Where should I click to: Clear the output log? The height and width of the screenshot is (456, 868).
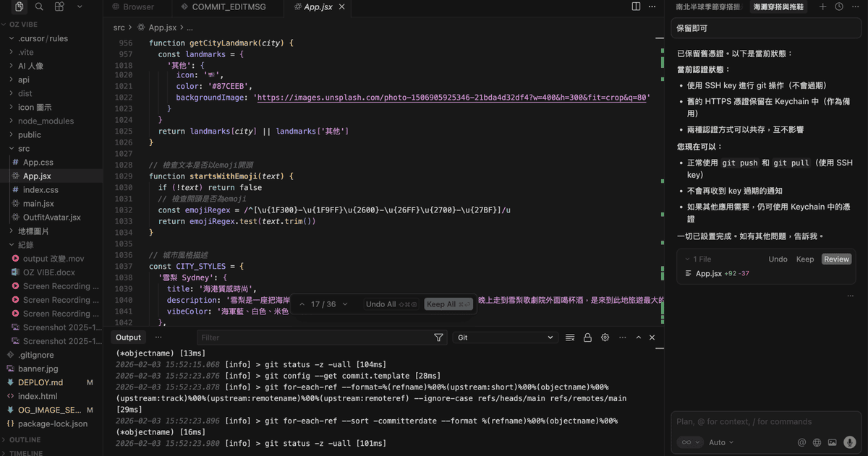pyautogui.click(x=570, y=337)
